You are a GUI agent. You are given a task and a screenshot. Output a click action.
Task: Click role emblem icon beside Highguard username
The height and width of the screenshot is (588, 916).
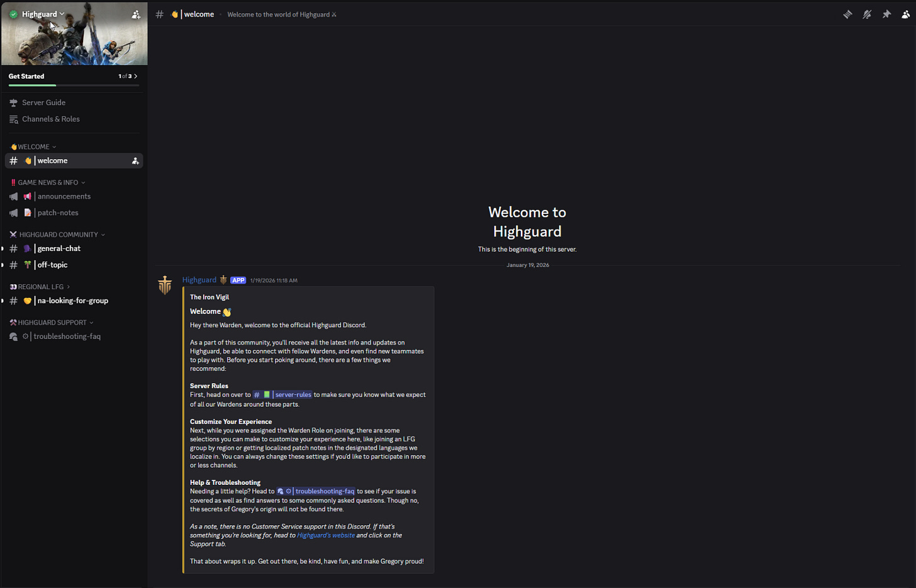pyautogui.click(x=223, y=280)
